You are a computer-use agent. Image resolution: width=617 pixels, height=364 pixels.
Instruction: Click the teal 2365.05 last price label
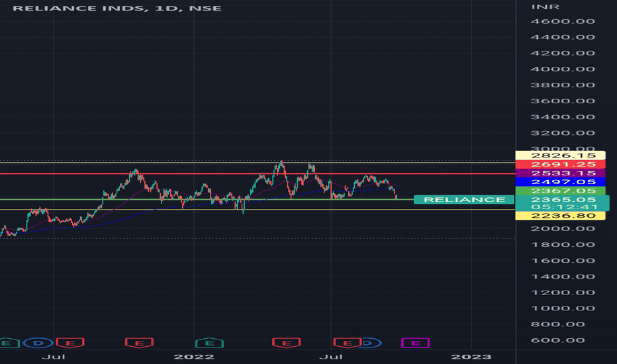[563, 199]
